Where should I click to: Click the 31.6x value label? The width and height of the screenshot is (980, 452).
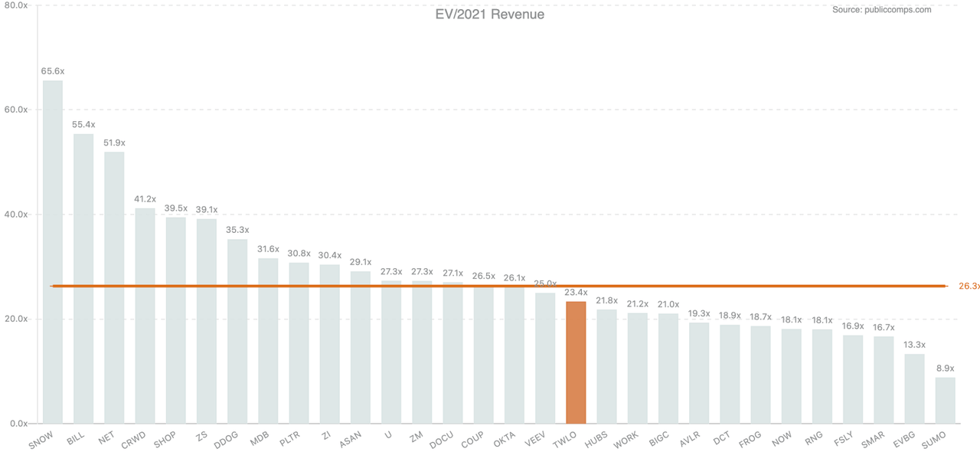268,249
